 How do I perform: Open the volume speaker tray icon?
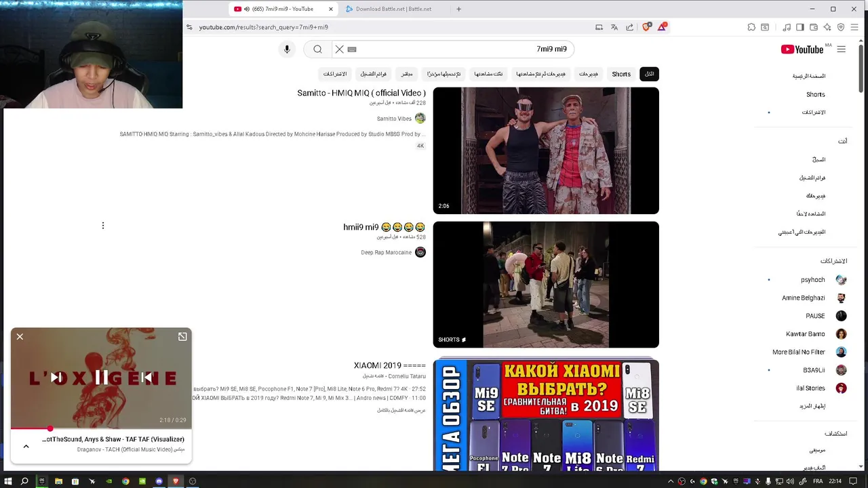coord(790,481)
